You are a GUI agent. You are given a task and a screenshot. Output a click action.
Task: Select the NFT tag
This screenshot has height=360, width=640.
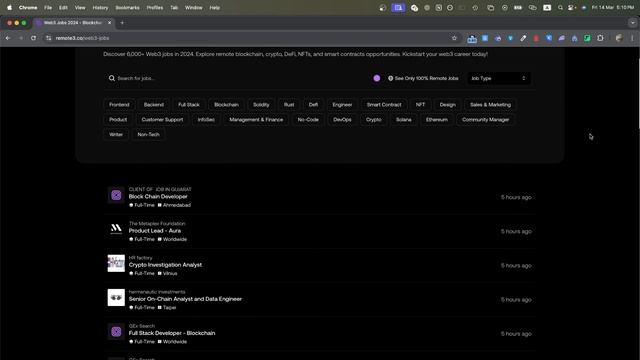[420, 105]
